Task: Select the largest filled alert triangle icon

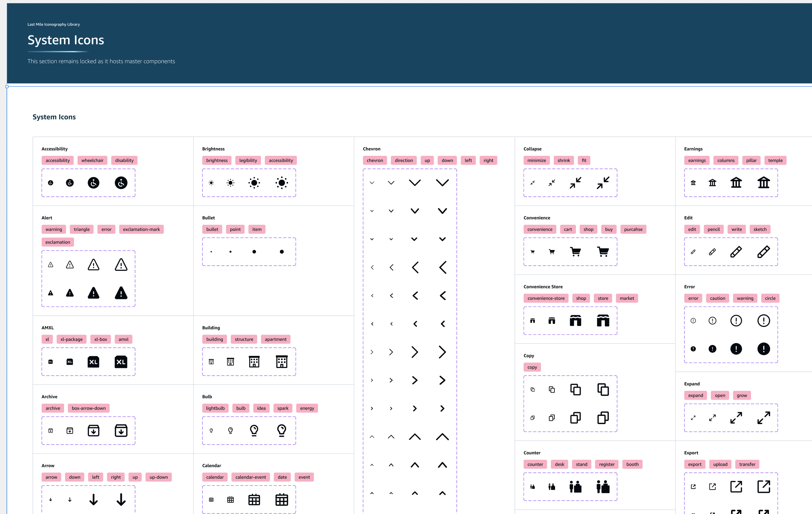Action: pyautogui.click(x=121, y=293)
